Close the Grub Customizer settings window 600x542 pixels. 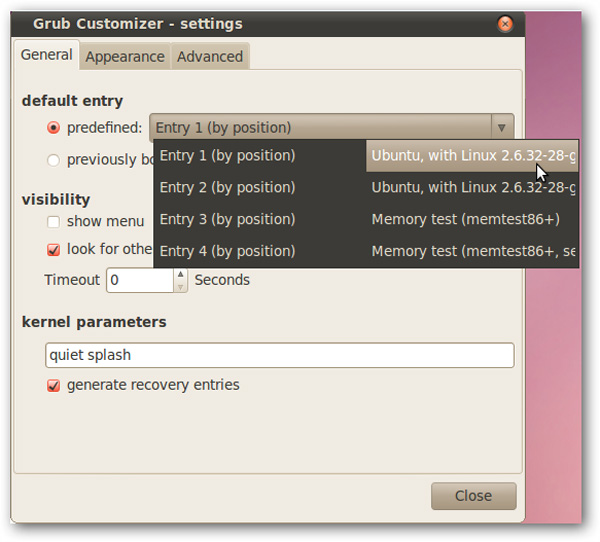(x=505, y=22)
